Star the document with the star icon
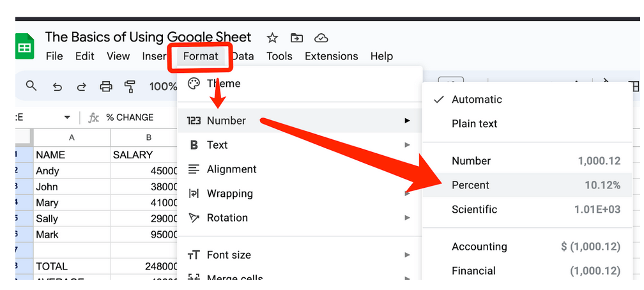 coord(272,38)
